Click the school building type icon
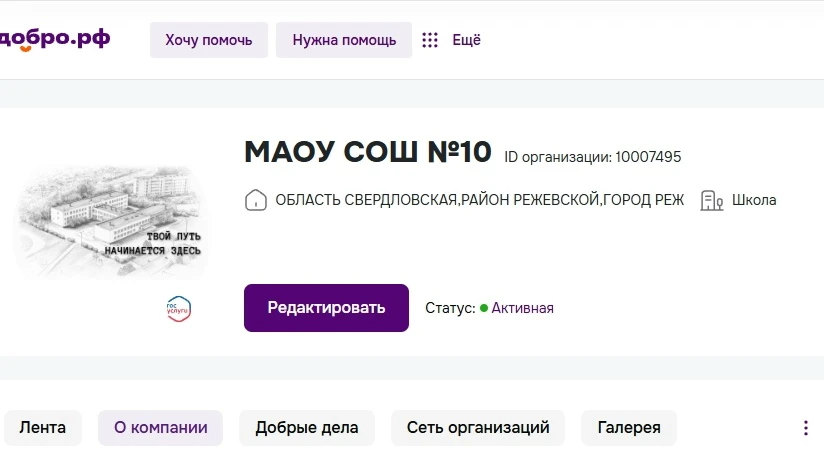824x464 pixels. pyautogui.click(x=712, y=200)
